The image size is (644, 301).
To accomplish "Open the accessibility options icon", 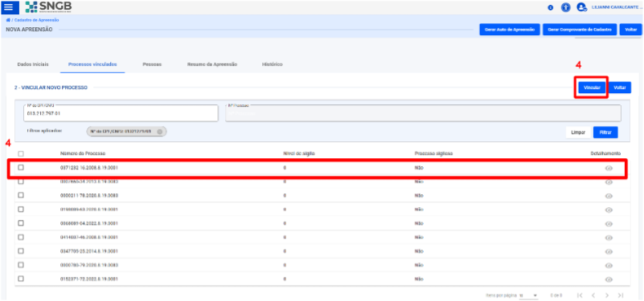I will click(566, 7).
